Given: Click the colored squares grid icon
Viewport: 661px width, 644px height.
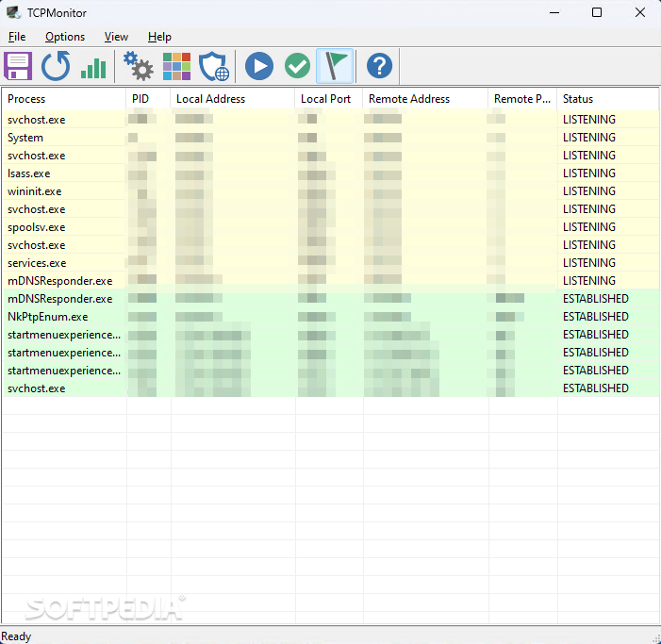Looking at the screenshot, I should pos(177,66).
